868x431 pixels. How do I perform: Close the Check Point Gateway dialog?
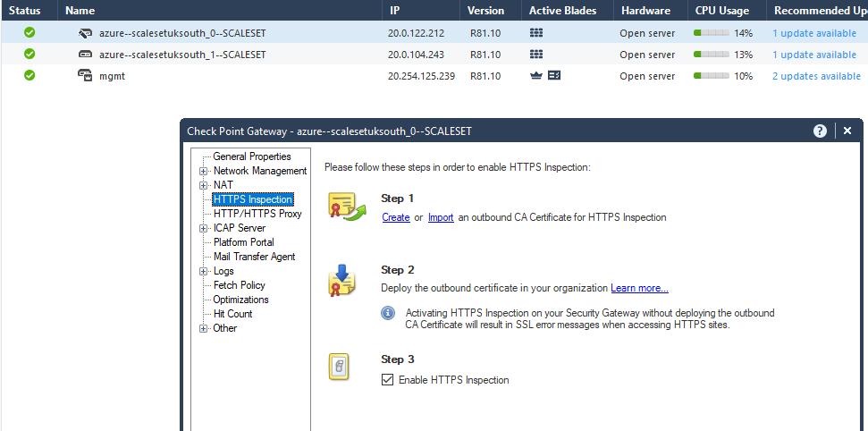point(847,131)
